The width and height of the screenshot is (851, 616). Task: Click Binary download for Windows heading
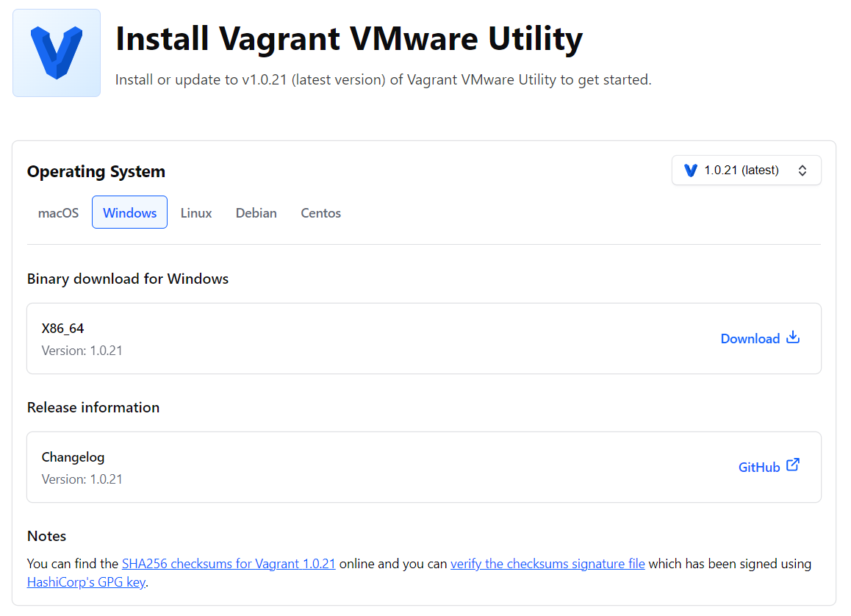(128, 279)
